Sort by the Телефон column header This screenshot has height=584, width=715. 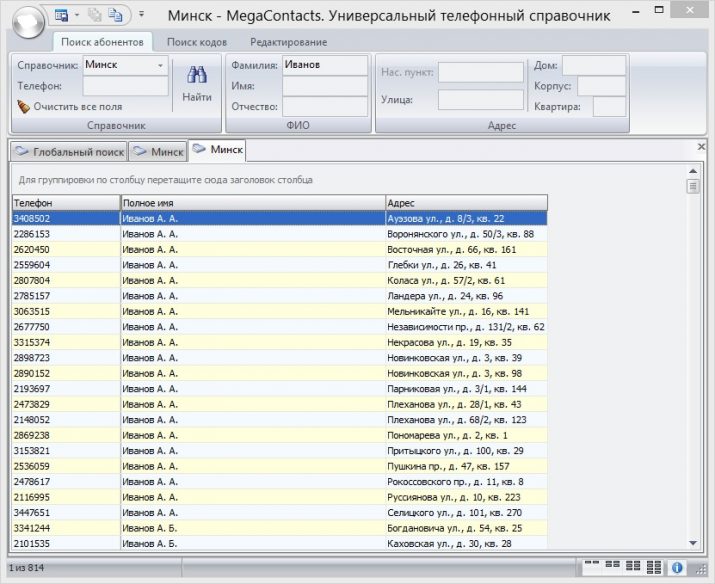click(66, 203)
